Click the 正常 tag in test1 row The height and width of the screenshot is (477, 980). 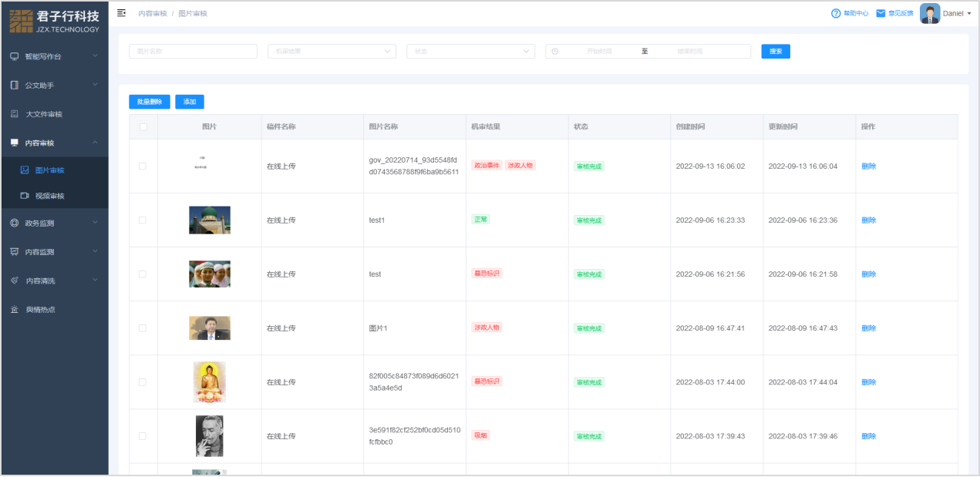(480, 220)
